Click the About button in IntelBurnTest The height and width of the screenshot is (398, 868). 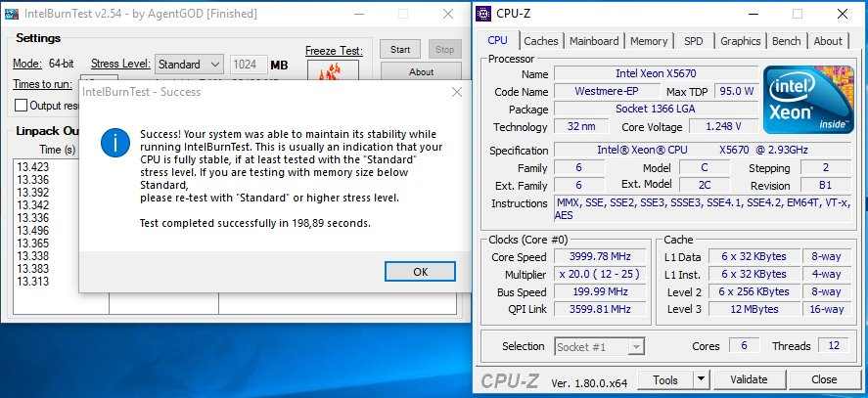[421, 71]
